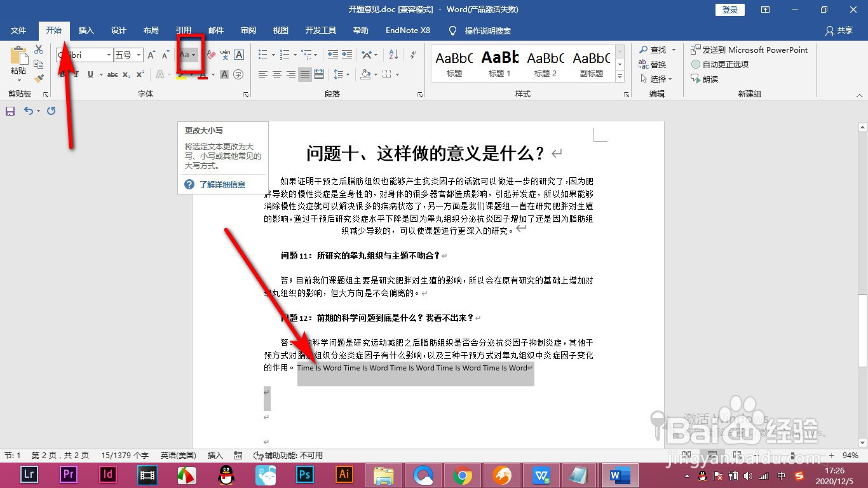Click the Share (共享) button
Viewport: 868px width, 488px height.
[839, 30]
